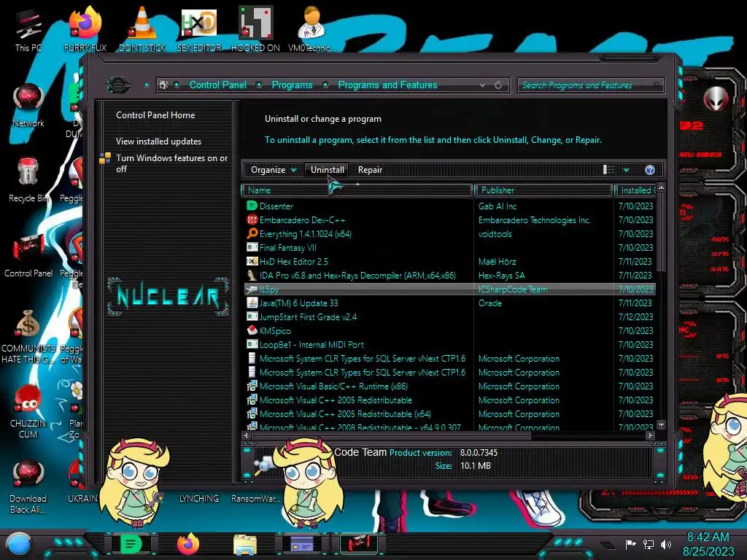
Task: Open View installed updates link
Action: click(x=158, y=141)
